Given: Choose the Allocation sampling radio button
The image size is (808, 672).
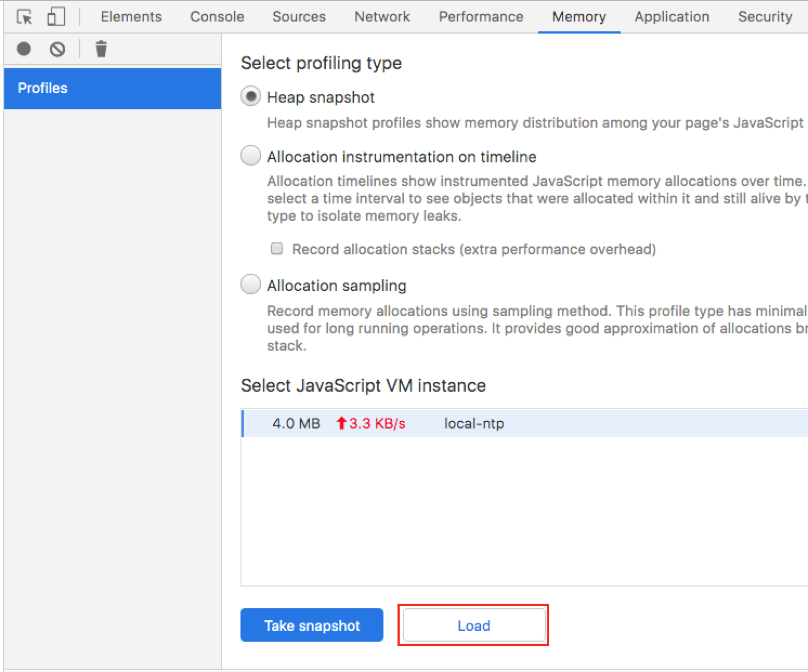Looking at the screenshot, I should point(251,284).
